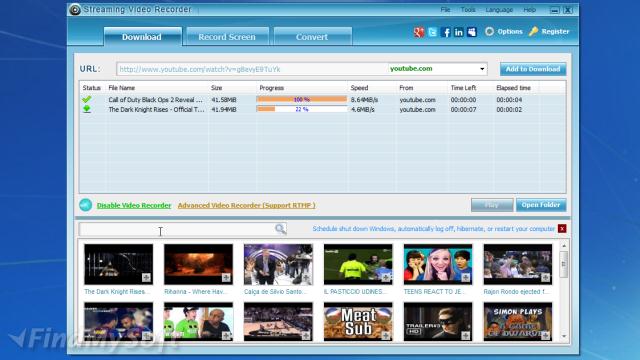Open the Help menu

click(529, 10)
